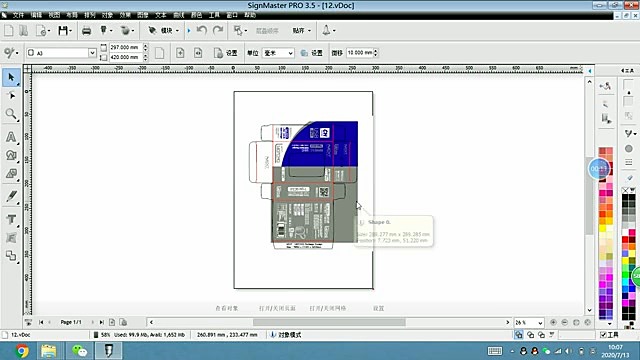Image resolution: width=640 pixels, height=360 pixels.
Task: Create a new blank document
Action: (x=9, y=31)
